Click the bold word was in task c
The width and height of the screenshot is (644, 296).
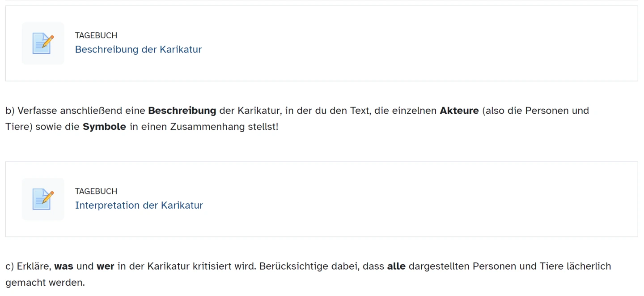pyautogui.click(x=64, y=266)
